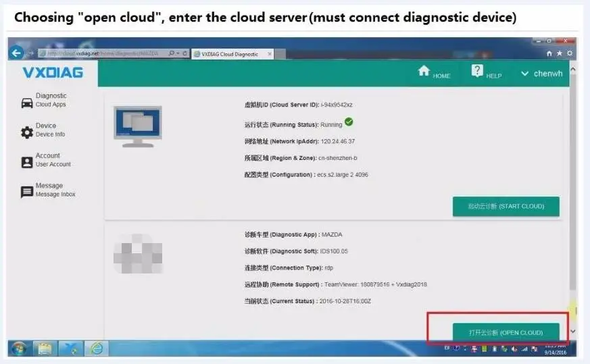Click the page vertical scrollbar thumb
Image resolution: width=590 pixels, height=364 pixels.
point(572,182)
